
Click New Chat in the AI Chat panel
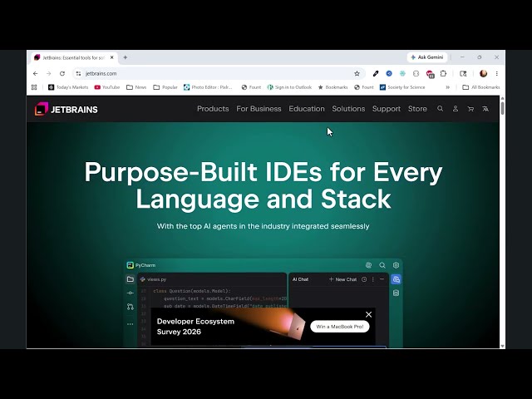342,279
